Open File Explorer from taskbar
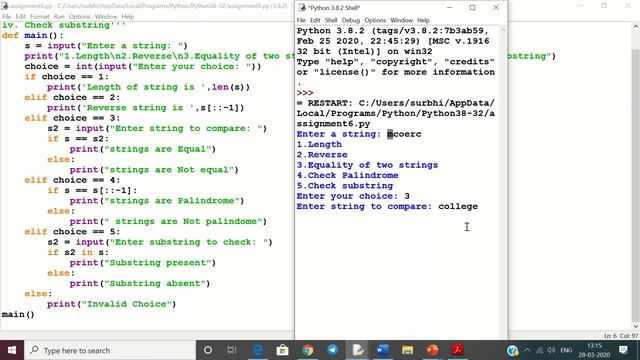The width and height of the screenshot is (640, 360). [x=407, y=350]
